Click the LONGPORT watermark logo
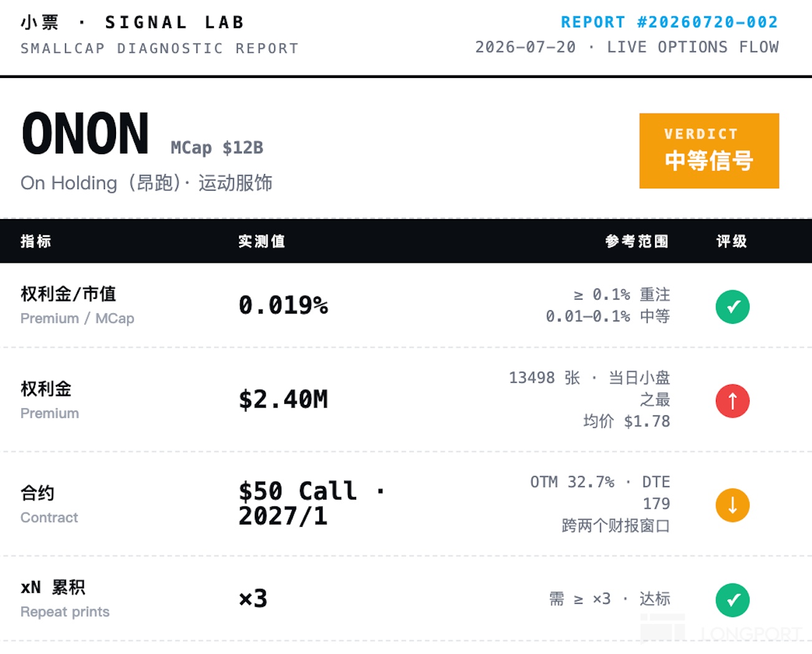The height and width of the screenshot is (654, 812). [x=722, y=630]
